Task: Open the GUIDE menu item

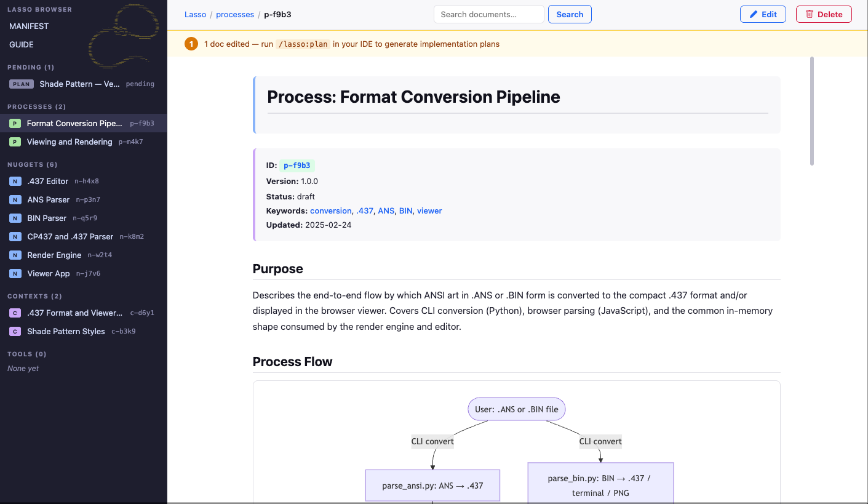Action: [x=22, y=45]
